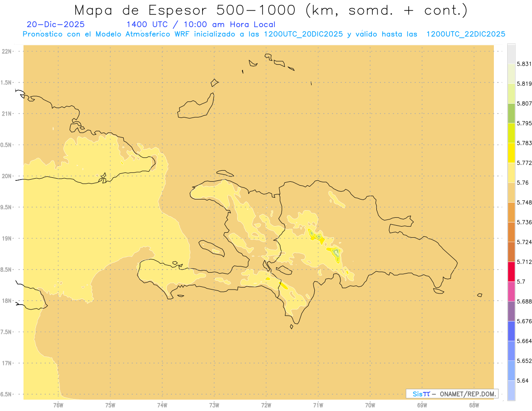
Task: Click the 76W longitude label
Action: pyautogui.click(x=58, y=405)
